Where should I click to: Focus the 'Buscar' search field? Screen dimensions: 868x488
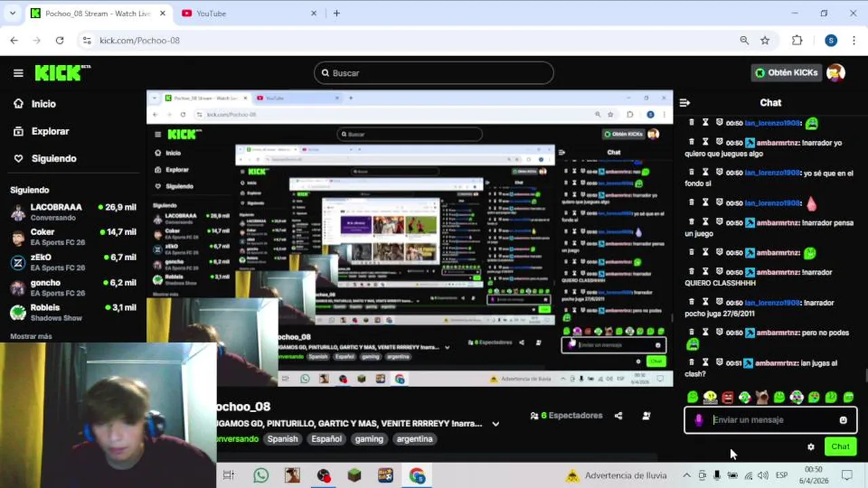pos(434,73)
